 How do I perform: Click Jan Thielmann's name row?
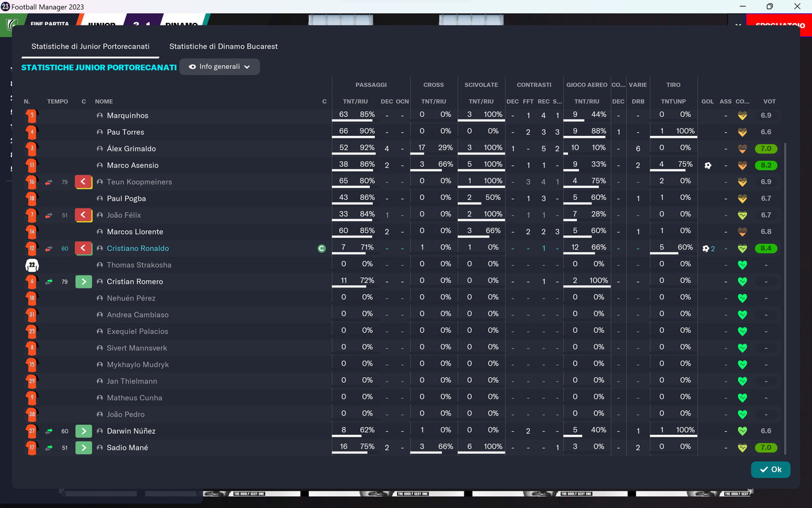pyautogui.click(x=132, y=381)
